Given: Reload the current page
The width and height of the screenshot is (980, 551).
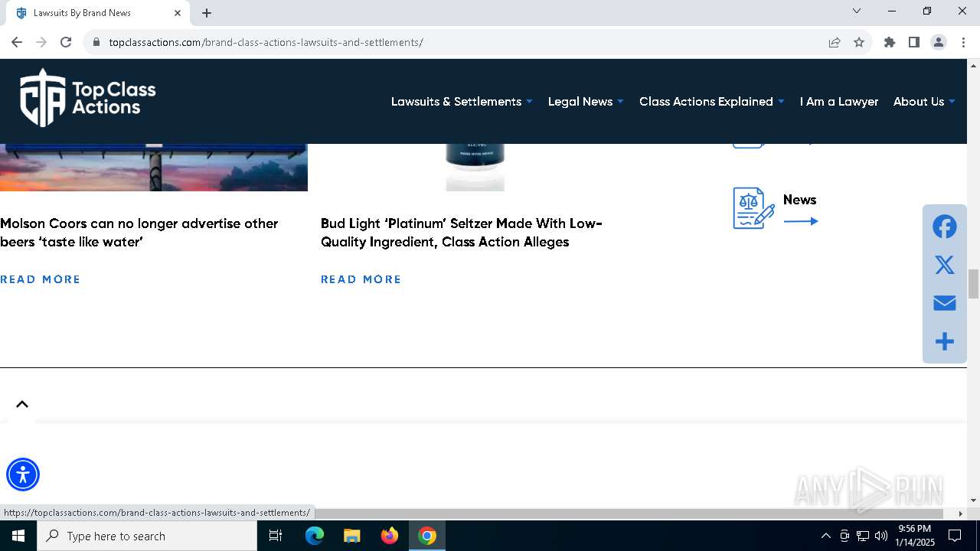Looking at the screenshot, I should (x=66, y=42).
